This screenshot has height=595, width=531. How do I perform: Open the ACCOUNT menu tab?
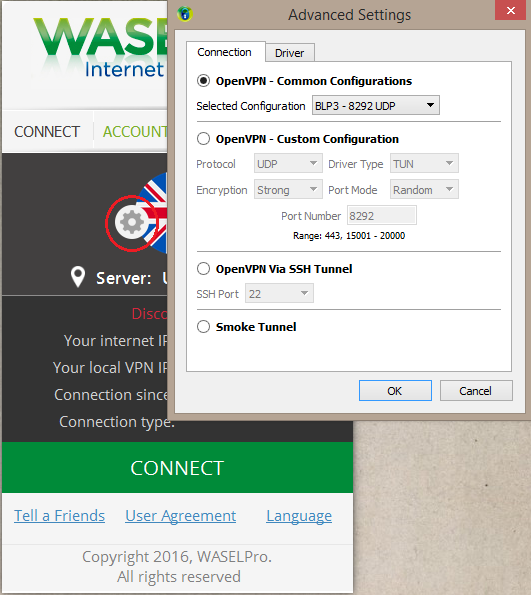tap(135, 132)
